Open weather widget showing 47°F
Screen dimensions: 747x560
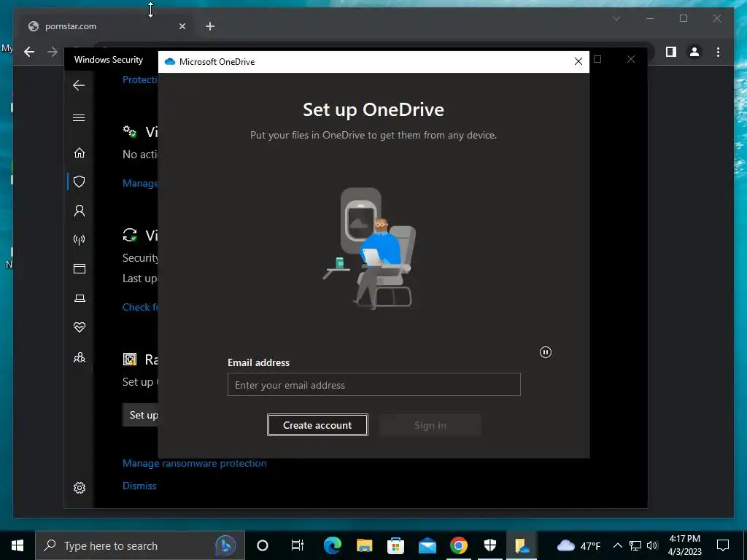click(578, 545)
